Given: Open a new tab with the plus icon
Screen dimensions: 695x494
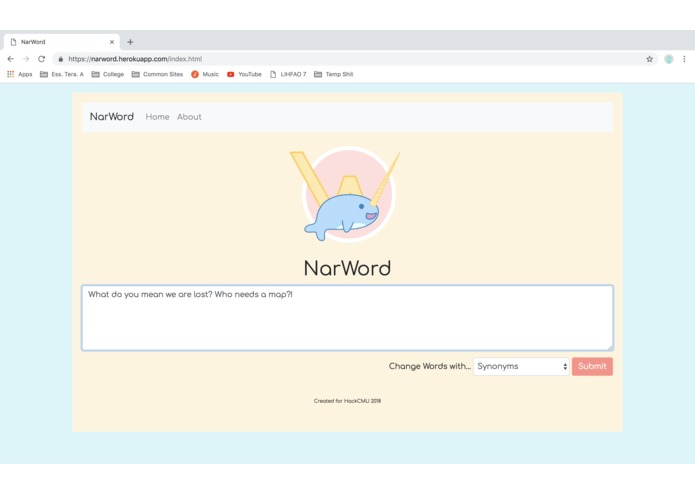Looking at the screenshot, I should pyautogui.click(x=130, y=42).
